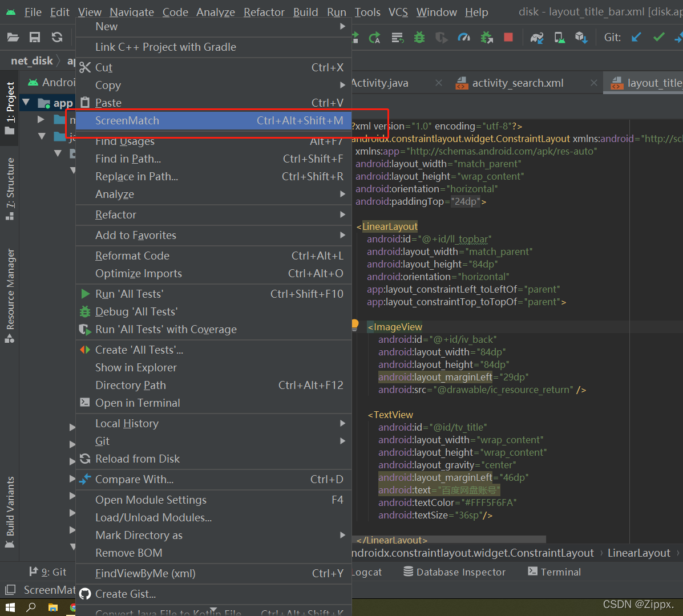Click the AVD Manager device icon
Image resolution: width=683 pixels, height=616 pixels.
point(559,38)
